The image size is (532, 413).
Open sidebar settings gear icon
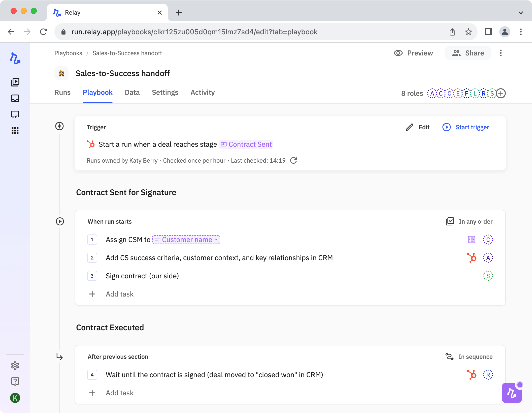pyautogui.click(x=15, y=366)
